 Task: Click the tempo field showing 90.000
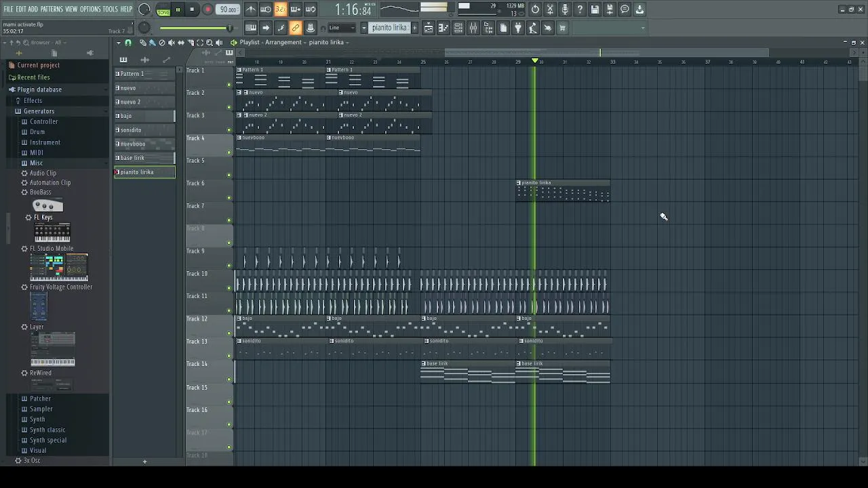pyautogui.click(x=229, y=9)
